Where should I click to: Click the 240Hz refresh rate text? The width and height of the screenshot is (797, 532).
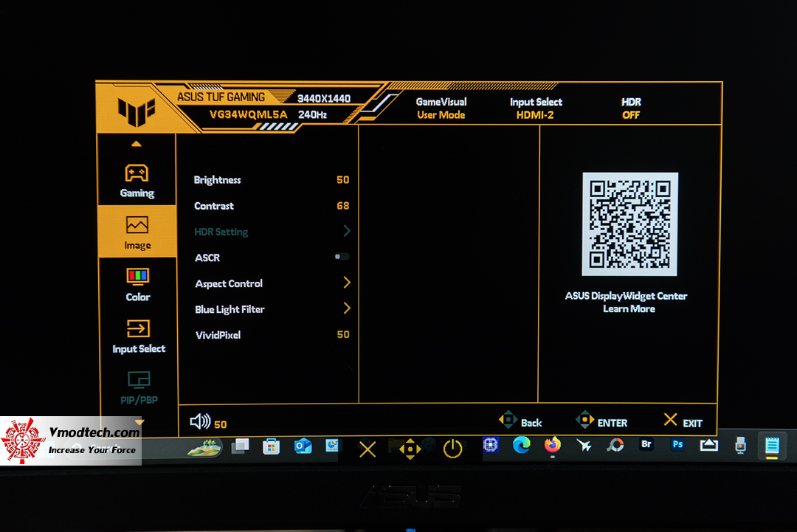point(312,115)
